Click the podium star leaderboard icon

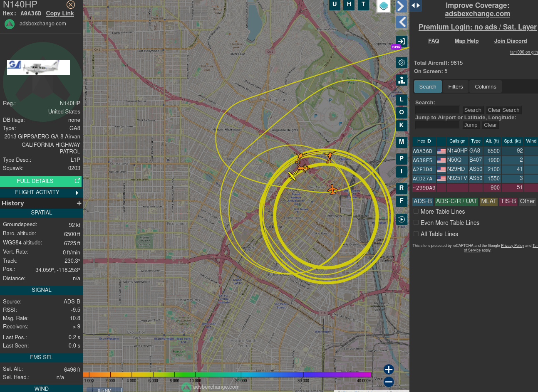[402, 80]
